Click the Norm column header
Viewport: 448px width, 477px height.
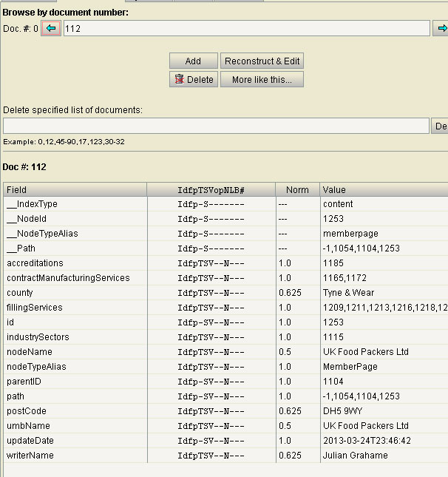tap(297, 190)
